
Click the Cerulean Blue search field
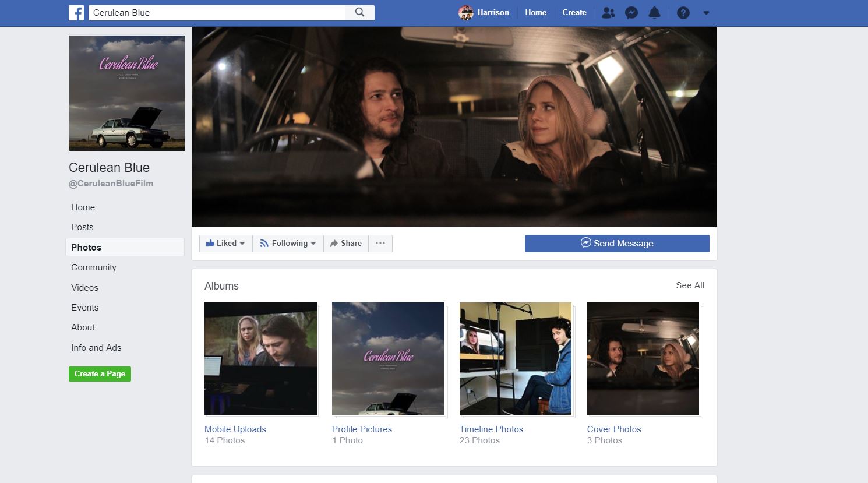[x=217, y=13]
